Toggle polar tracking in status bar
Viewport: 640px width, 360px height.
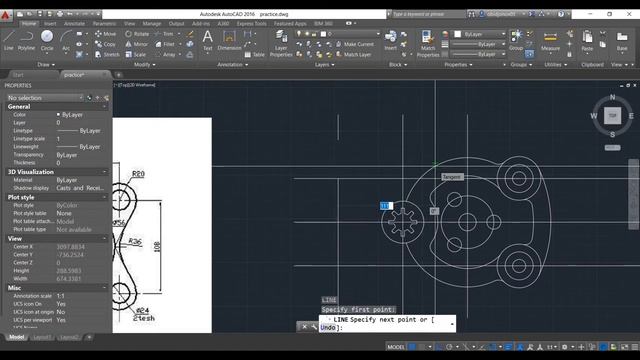coord(449,347)
